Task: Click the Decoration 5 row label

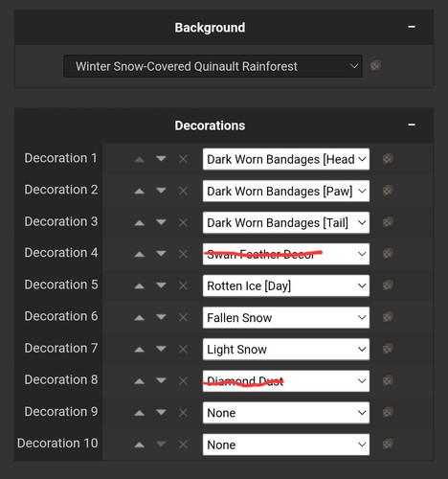Action: click(61, 285)
